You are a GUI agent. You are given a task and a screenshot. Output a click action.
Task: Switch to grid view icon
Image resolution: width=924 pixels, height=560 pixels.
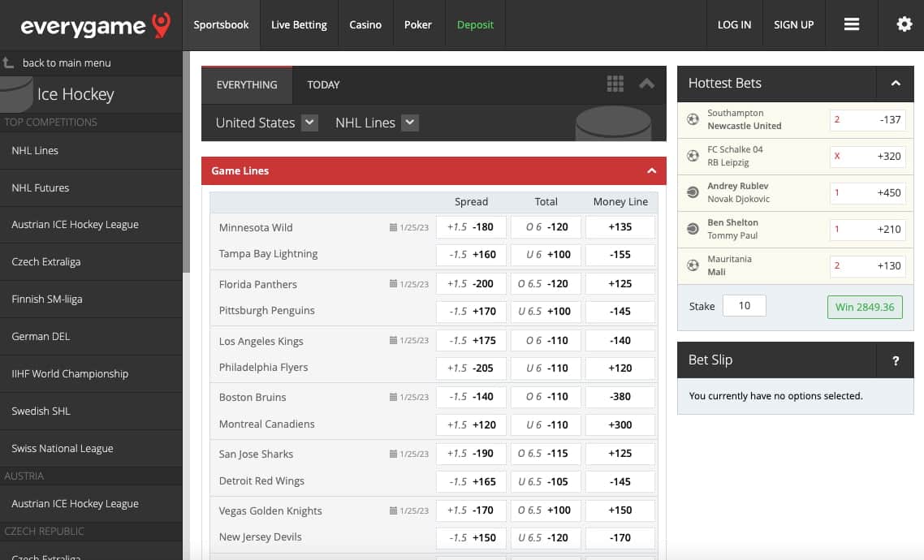pos(615,84)
